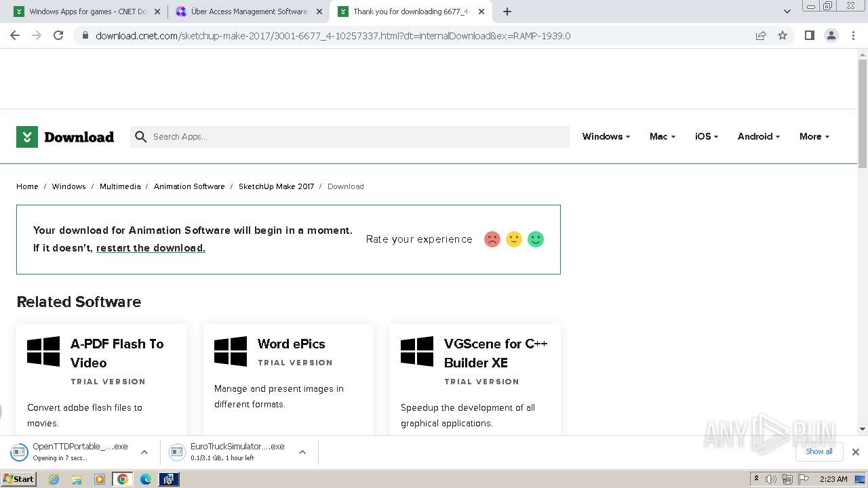Open the Animation Software breadcrumb
The width and height of the screenshot is (868, 488).
[189, 186]
